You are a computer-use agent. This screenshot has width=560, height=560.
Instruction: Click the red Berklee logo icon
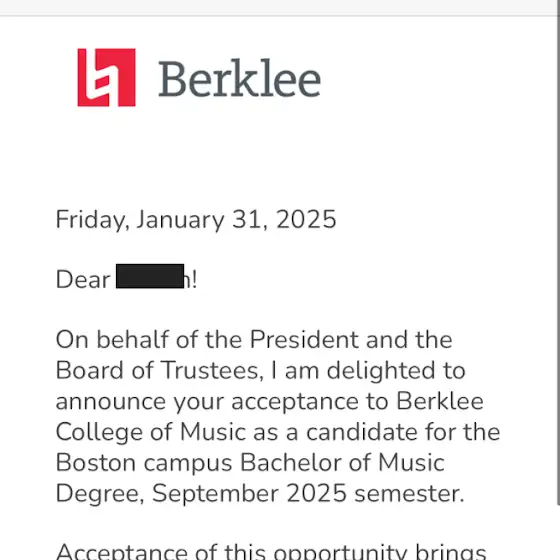click(x=106, y=78)
